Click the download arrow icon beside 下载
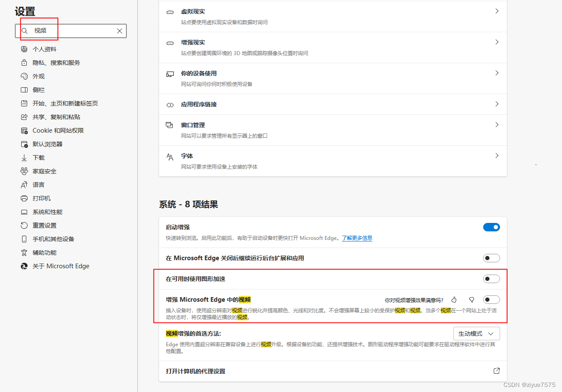The width and height of the screenshot is (562, 392). tap(24, 158)
